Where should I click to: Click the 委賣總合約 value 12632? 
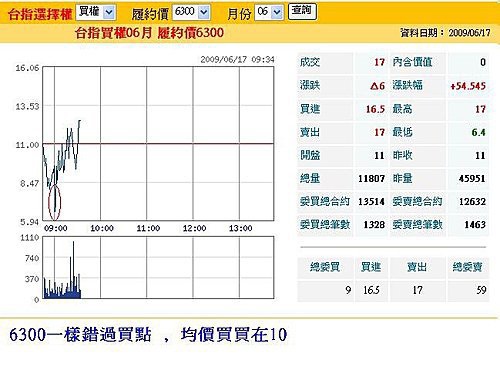pyautogui.click(x=472, y=202)
